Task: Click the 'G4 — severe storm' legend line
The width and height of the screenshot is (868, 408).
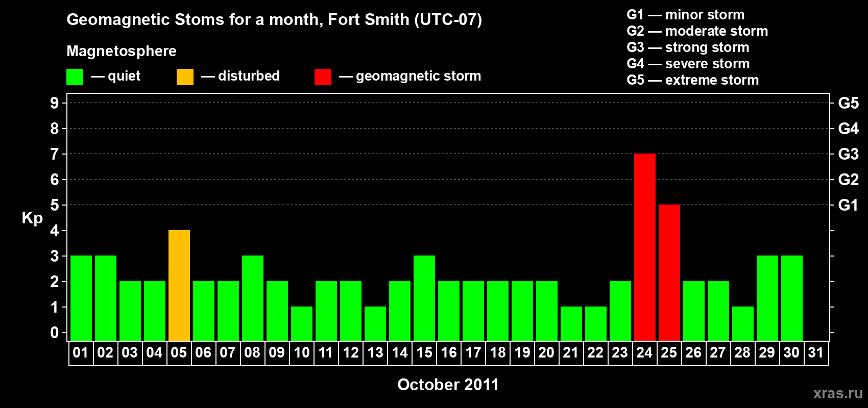Action: click(688, 64)
